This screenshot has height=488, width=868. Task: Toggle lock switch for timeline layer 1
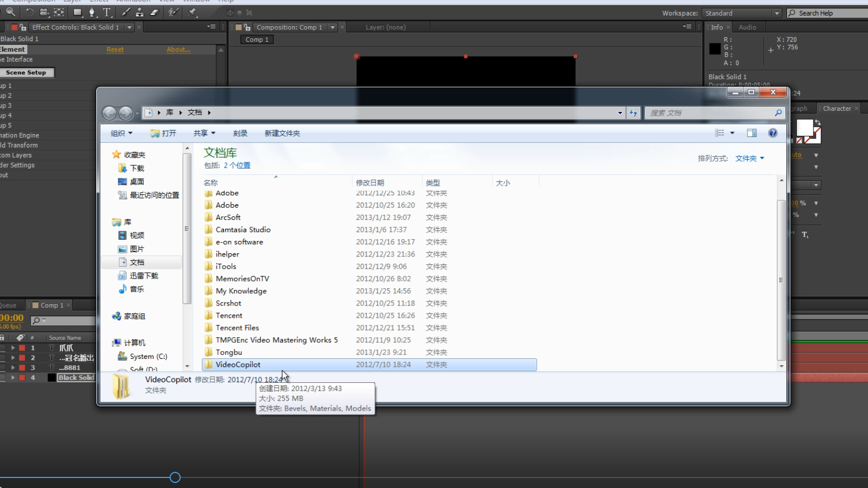3,348
